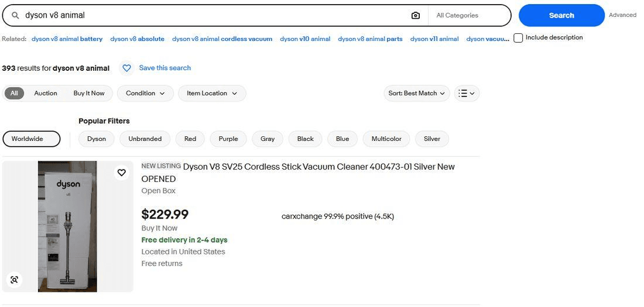This screenshot has width=644, height=307.
Task: Open the truncated dyson vacuu... related link
Action: tap(488, 39)
